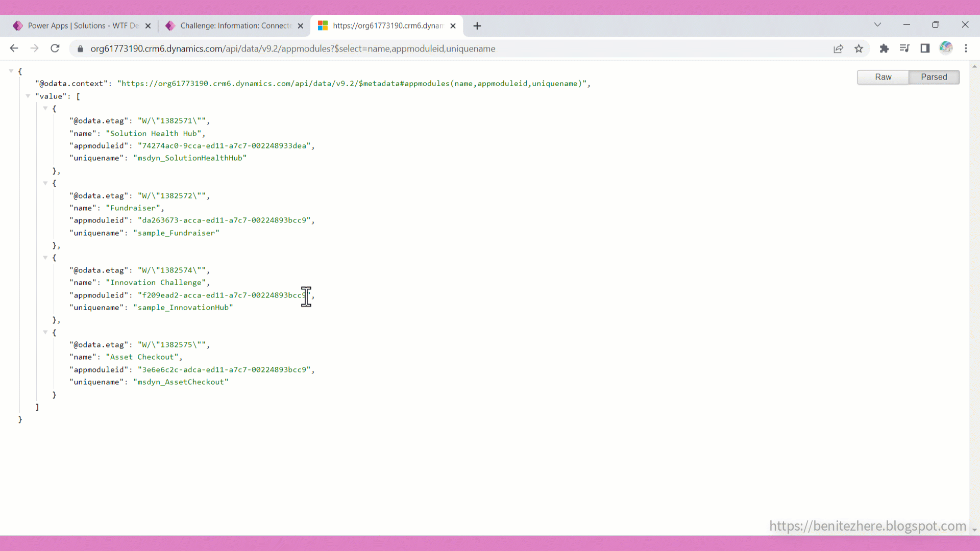Click the address bar URL
This screenshot has height=551, width=980.
coord(293,49)
